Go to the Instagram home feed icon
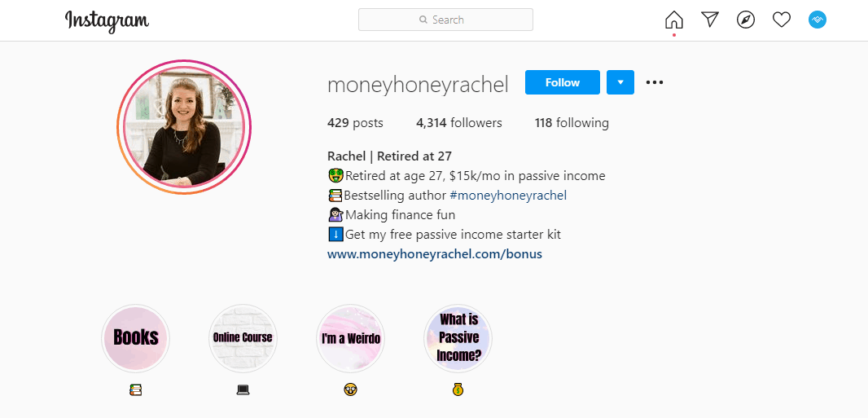The height and width of the screenshot is (418, 868). tap(673, 20)
